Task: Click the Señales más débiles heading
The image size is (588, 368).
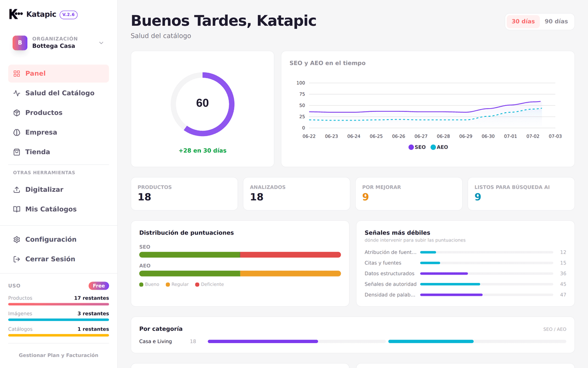Action: click(397, 233)
